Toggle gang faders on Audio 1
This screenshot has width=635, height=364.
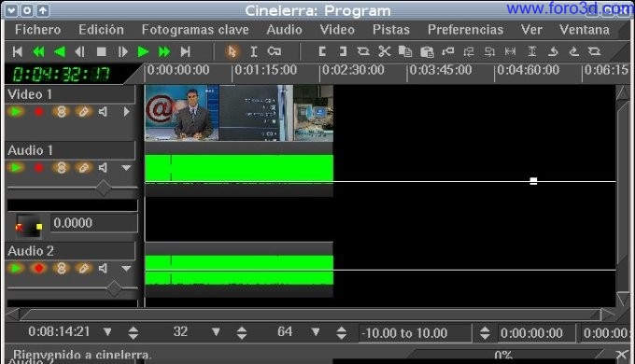click(x=61, y=168)
